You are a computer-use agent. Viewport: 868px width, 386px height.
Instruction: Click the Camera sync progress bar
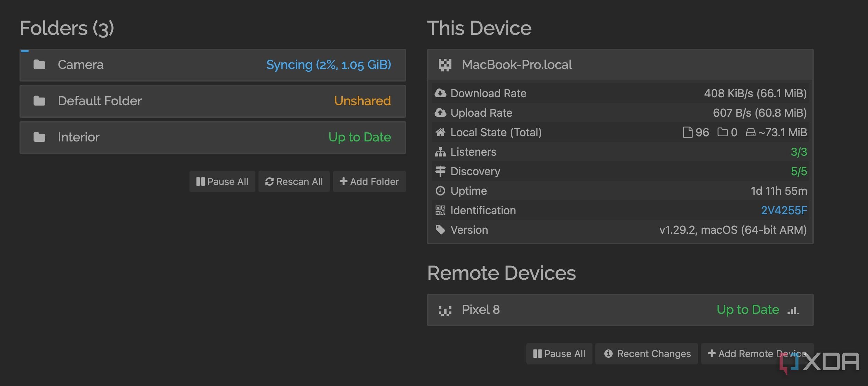click(x=25, y=51)
